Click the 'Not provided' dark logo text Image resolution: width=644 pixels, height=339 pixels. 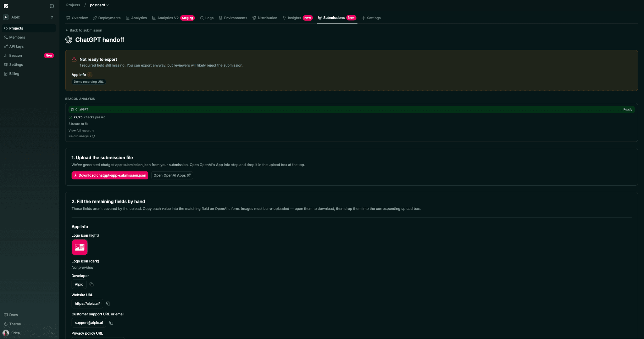(x=82, y=268)
